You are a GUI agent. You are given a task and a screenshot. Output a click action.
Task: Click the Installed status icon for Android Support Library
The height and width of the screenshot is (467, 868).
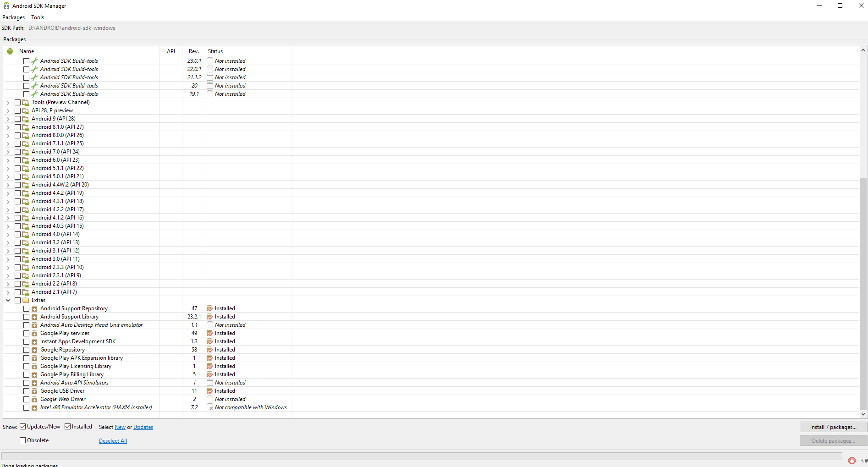[x=210, y=317]
